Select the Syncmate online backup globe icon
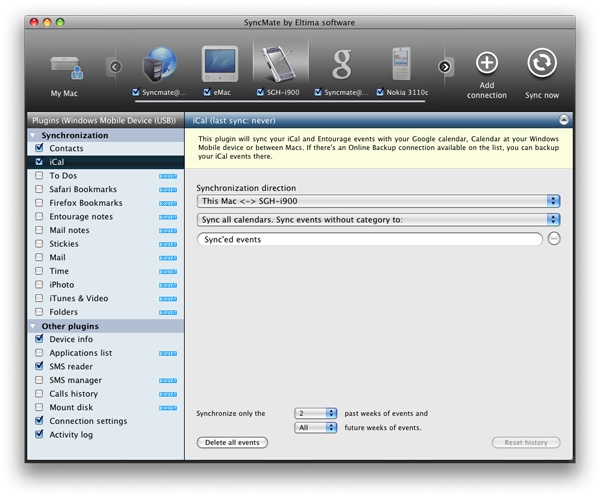This screenshot has width=600, height=497. pyautogui.click(x=159, y=65)
